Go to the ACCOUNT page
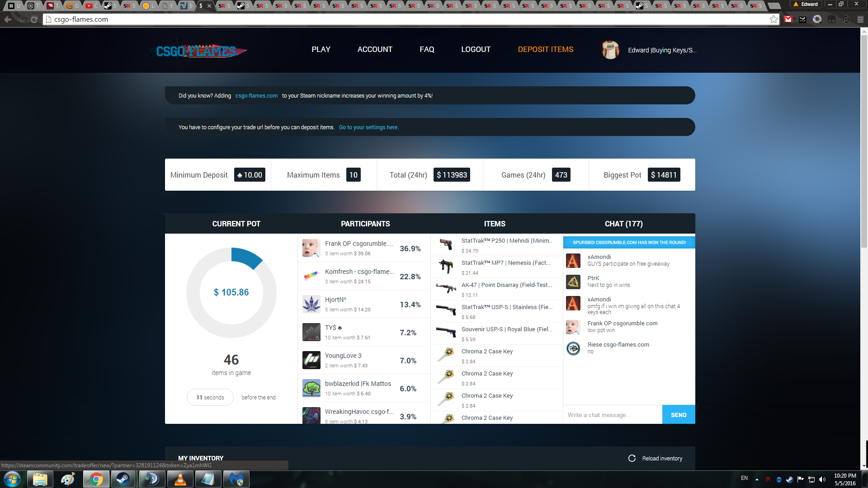868x488 pixels. tap(375, 49)
